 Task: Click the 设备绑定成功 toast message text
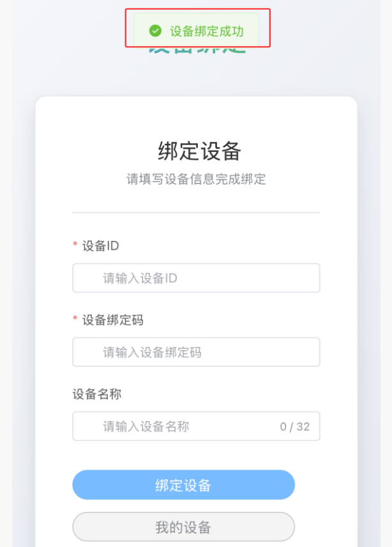tap(206, 31)
